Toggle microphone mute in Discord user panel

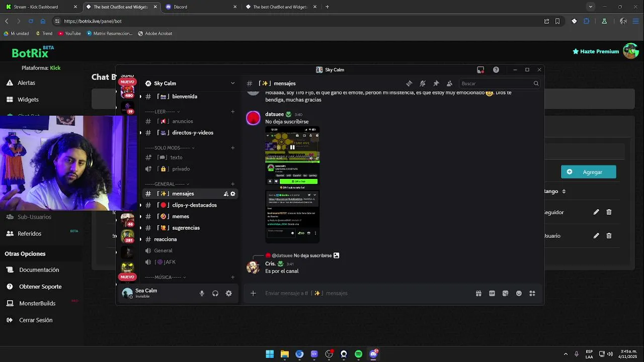202,293
